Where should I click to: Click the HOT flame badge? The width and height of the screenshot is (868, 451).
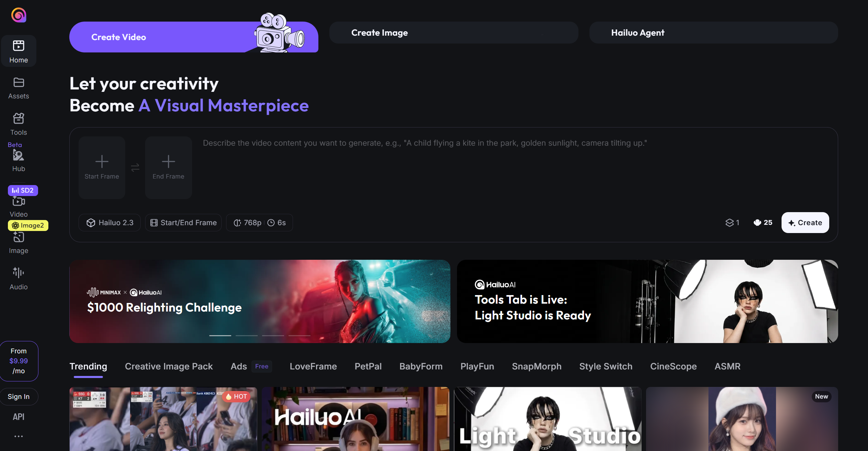[236, 397]
